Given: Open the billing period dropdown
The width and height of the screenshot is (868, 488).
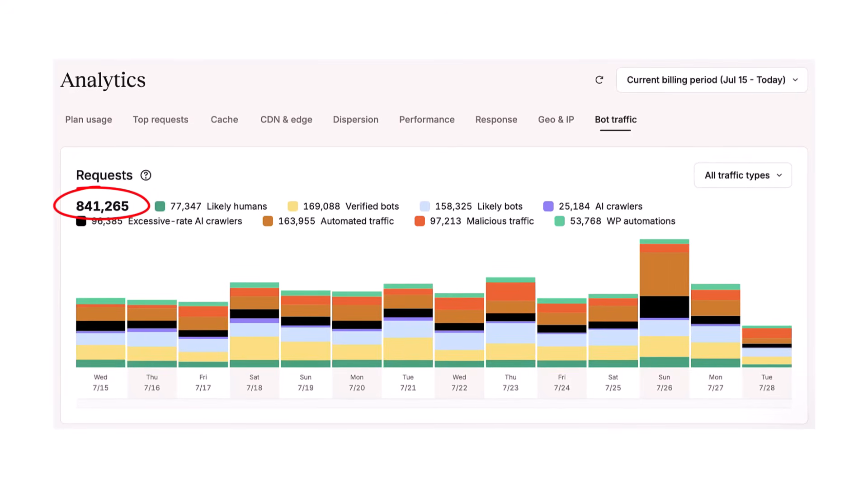Looking at the screenshot, I should (x=712, y=80).
